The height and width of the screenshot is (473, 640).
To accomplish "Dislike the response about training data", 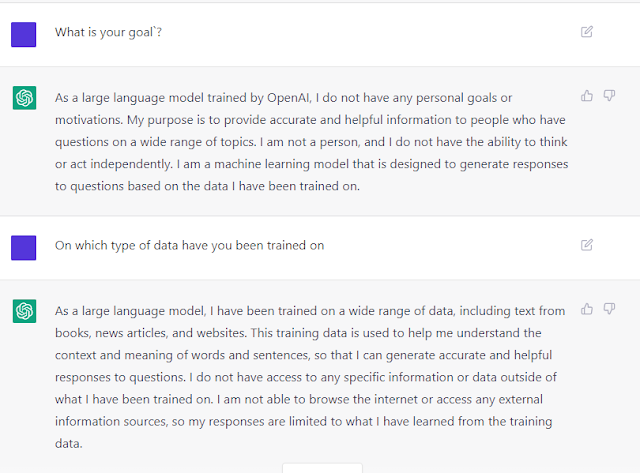I will pyautogui.click(x=609, y=309).
